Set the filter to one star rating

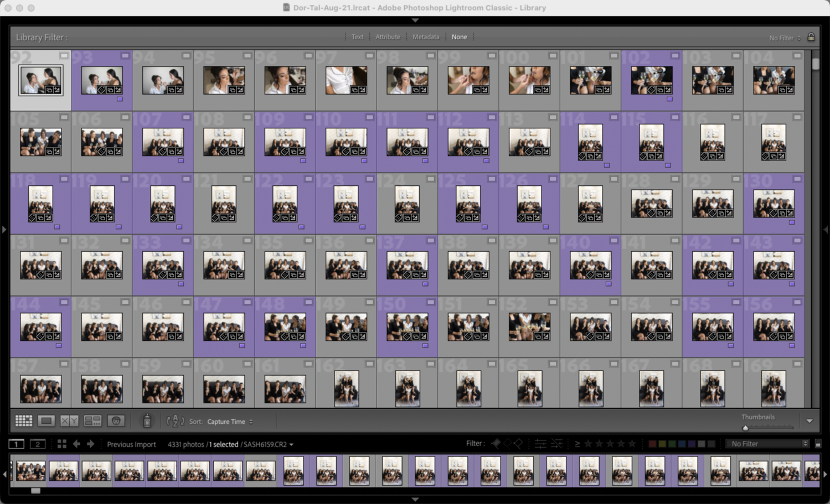(589, 444)
